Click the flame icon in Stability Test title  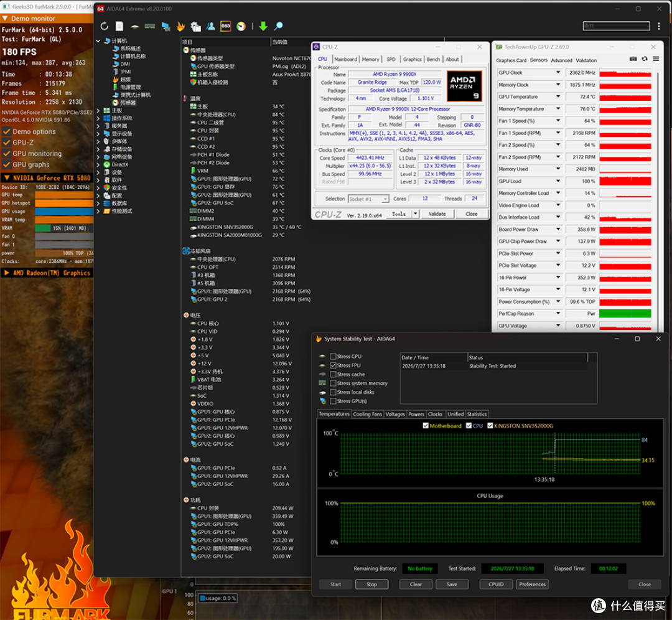(319, 339)
